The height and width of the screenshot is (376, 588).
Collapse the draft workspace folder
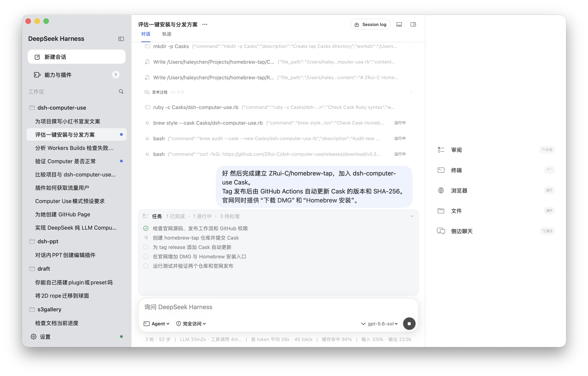click(x=32, y=269)
